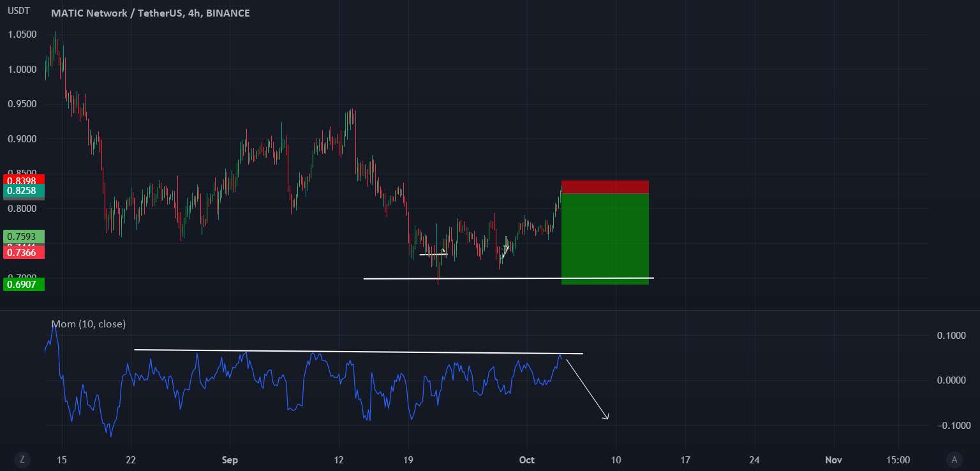
Task: Select the white horizontal support line near 0.70
Action: (x=509, y=278)
